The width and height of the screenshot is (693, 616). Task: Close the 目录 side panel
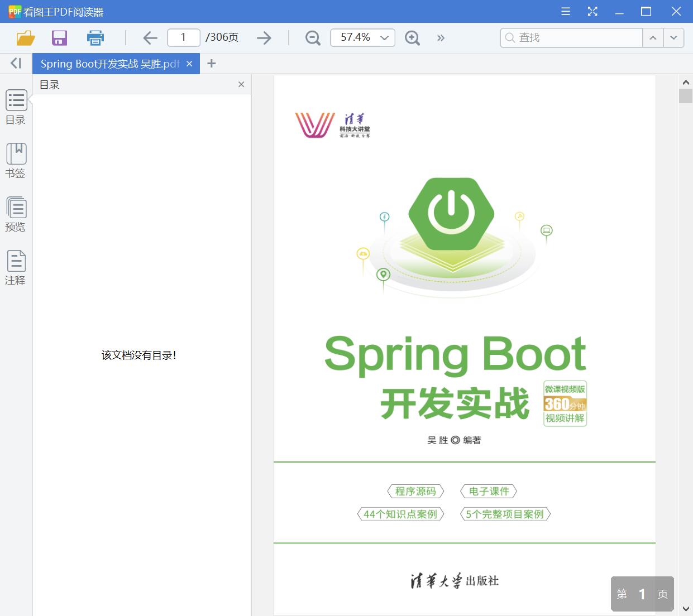click(241, 84)
